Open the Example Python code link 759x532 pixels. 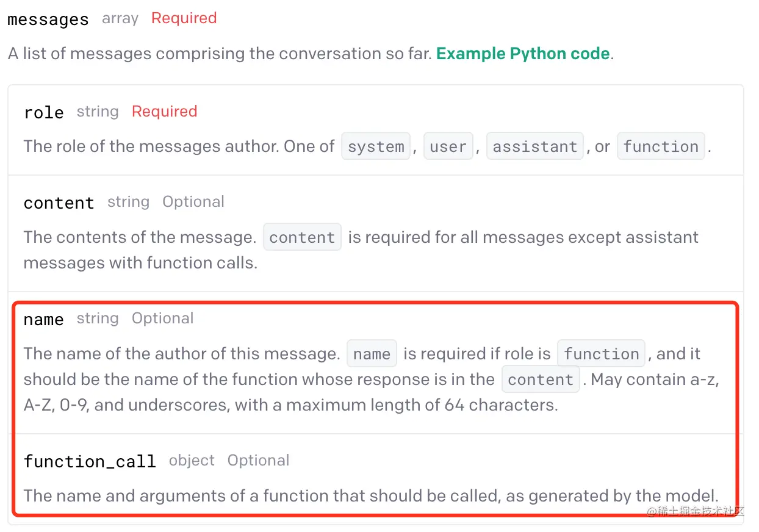523,54
